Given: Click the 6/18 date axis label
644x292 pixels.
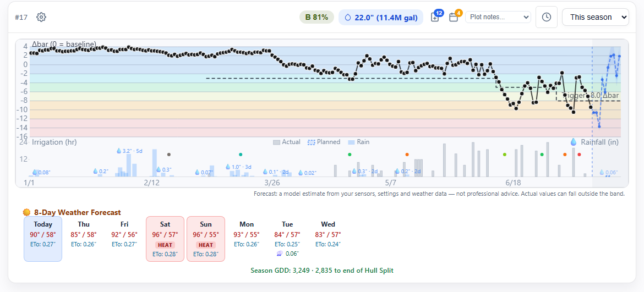Looking at the screenshot, I should (x=512, y=182).
